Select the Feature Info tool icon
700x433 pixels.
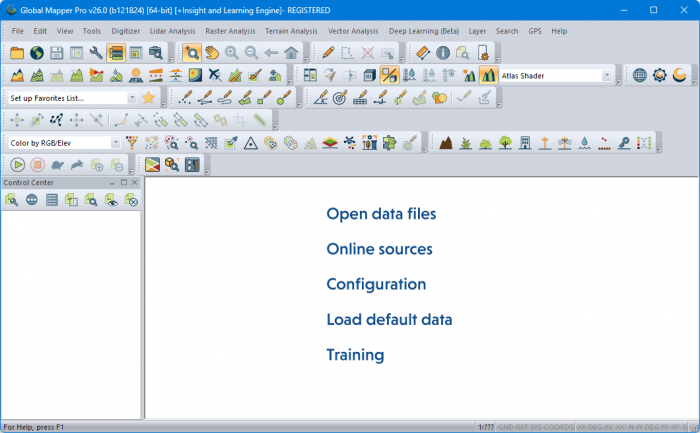(x=442, y=53)
